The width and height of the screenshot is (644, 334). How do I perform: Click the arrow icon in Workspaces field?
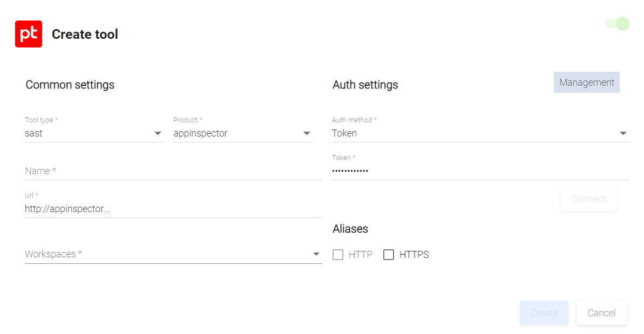pos(316,254)
